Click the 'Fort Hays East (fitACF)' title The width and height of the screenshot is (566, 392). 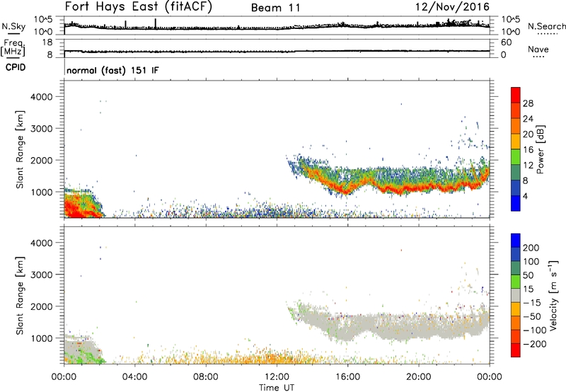point(138,7)
